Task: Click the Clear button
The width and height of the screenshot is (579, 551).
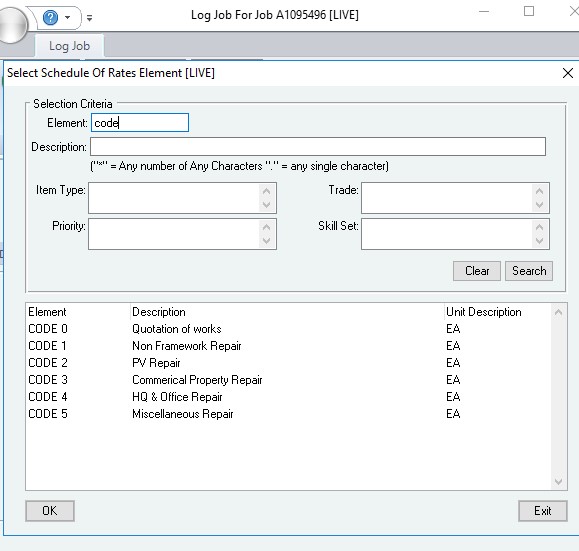Action: (477, 271)
